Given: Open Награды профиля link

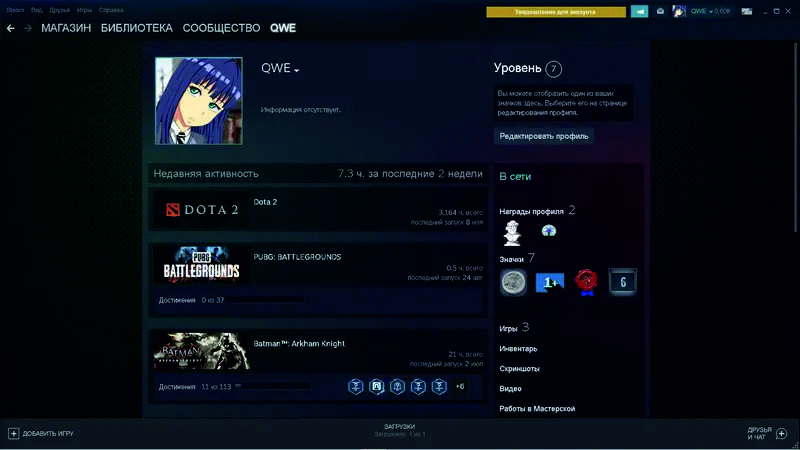Looking at the screenshot, I should (532, 211).
